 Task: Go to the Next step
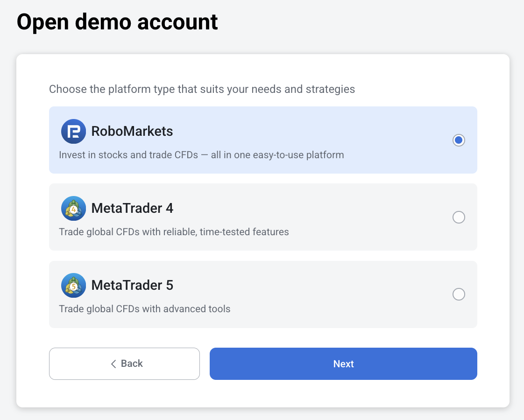click(343, 364)
